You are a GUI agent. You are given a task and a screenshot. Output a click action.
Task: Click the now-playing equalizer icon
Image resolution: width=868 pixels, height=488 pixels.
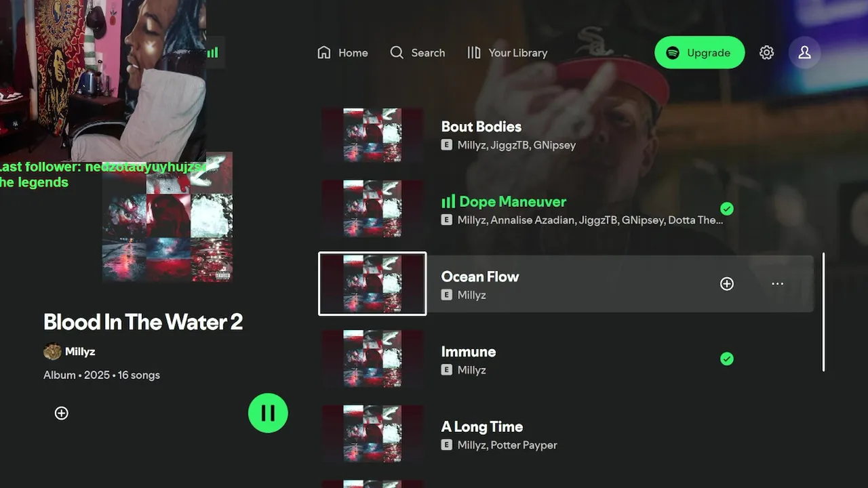tap(213, 53)
